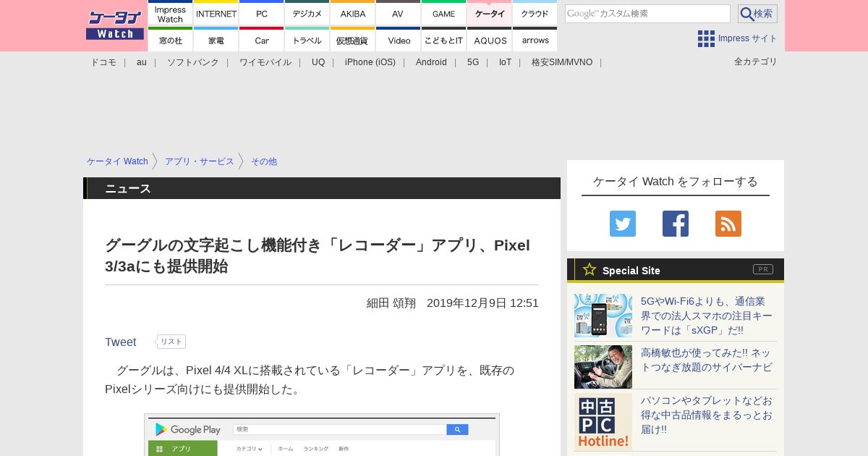
Task: Open the デジカメ Watch tab
Action: tap(307, 14)
